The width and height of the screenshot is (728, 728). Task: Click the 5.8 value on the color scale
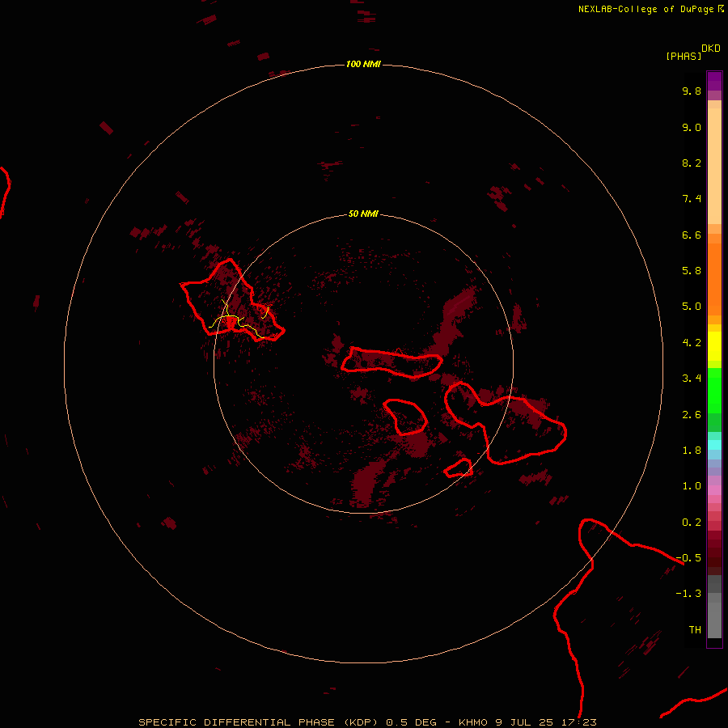[x=692, y=271]
